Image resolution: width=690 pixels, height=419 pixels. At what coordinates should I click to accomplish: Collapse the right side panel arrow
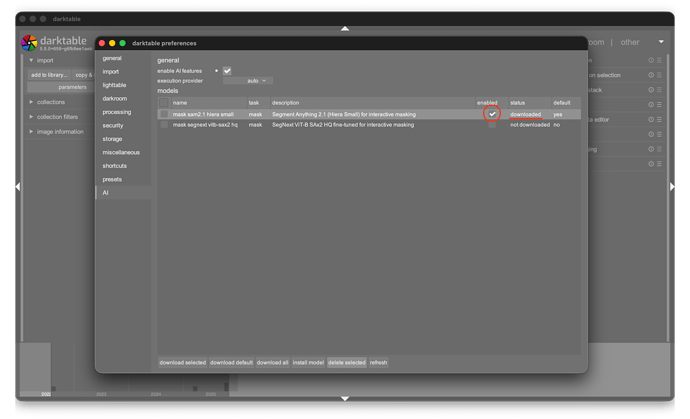(672, 187)
